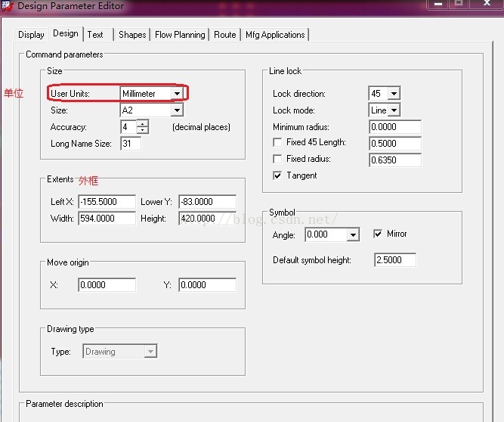Open the Text tab

pos(95,35)
